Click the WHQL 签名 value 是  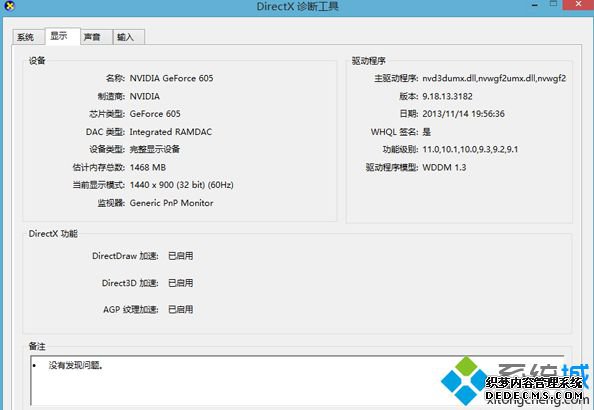click(427, 132)
